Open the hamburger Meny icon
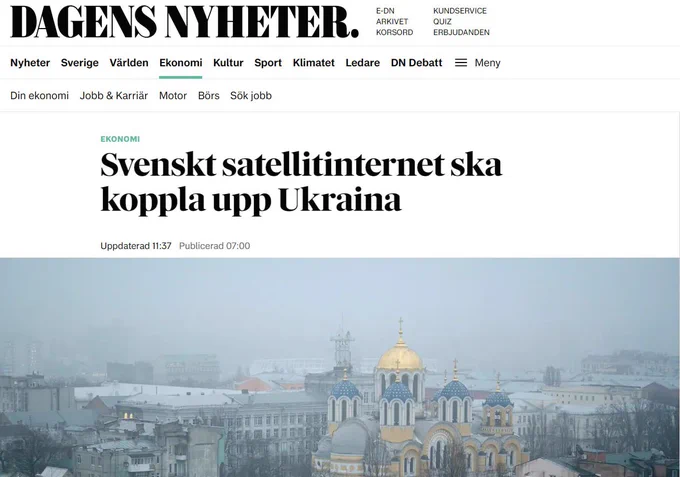The image size is (680, 477). pos(461,63)
